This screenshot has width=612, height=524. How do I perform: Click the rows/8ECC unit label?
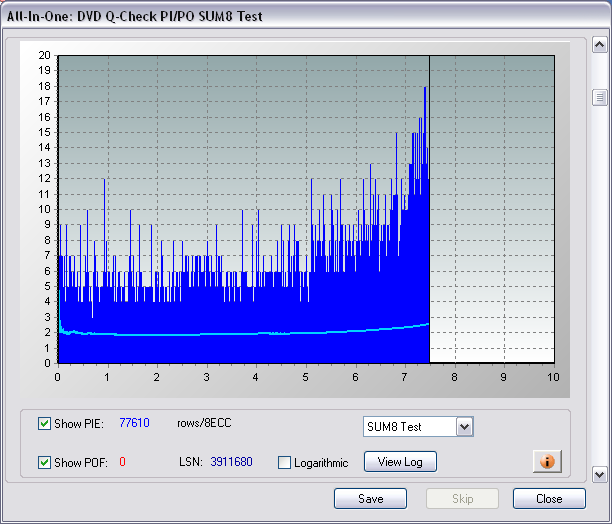pos(204,423)
